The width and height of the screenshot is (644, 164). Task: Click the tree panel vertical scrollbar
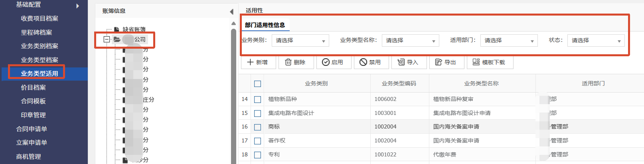click(233, 96)
